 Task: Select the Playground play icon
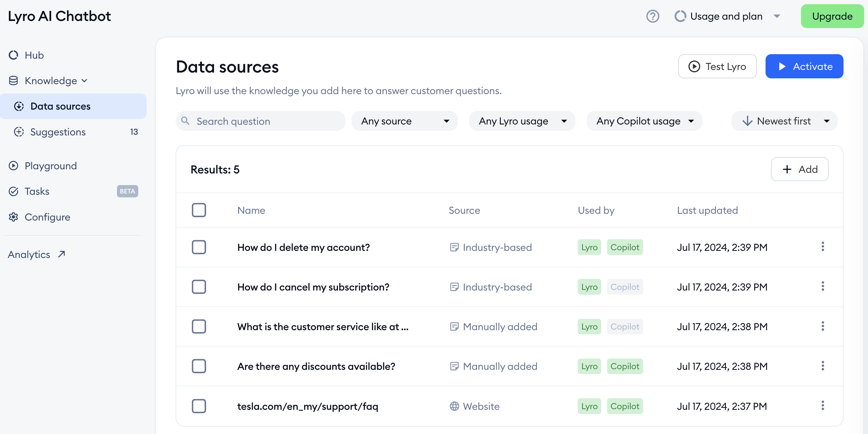13,166
